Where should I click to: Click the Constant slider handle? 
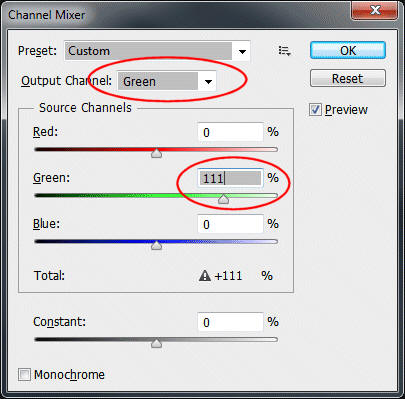pos(156,343)
